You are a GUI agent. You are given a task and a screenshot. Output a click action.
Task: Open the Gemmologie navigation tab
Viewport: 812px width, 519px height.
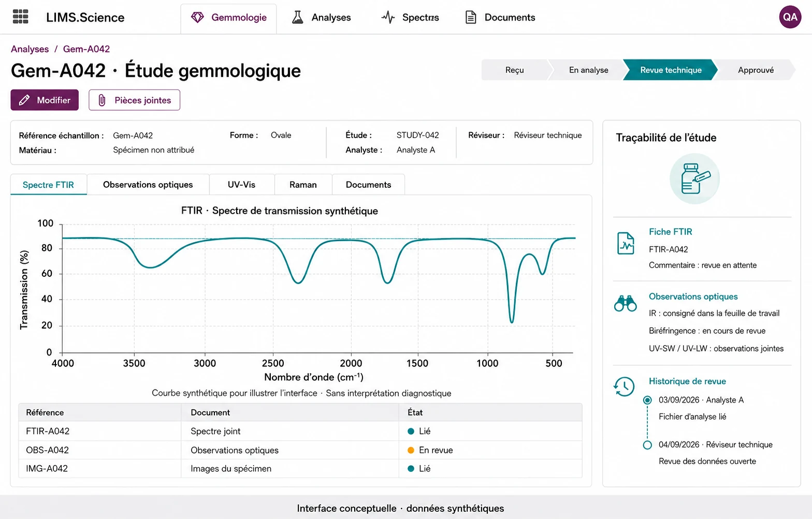[228, 19]
